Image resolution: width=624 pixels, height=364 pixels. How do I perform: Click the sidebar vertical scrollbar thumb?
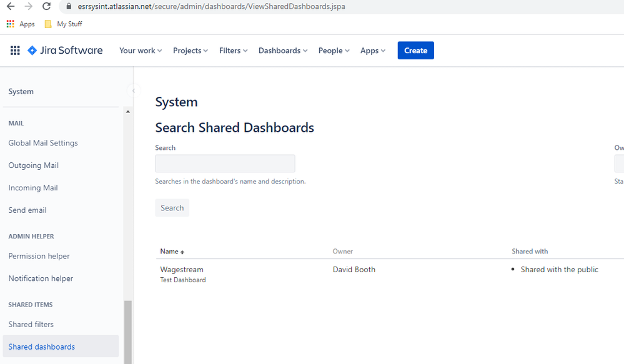[x=128, y=332]
